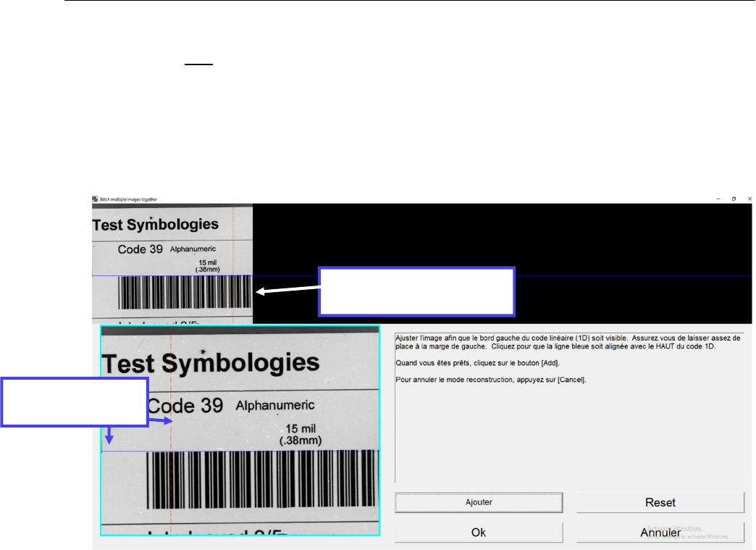Click the large live image preview

(x=240, y=430)
